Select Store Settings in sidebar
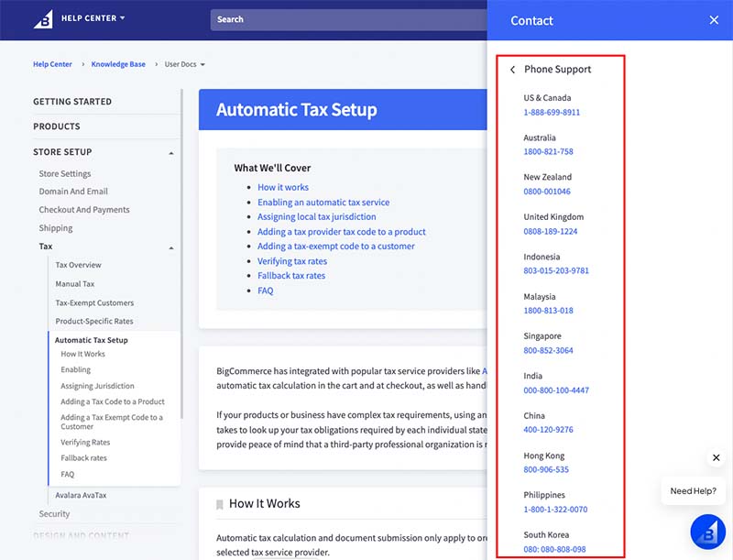 (65, 173)
